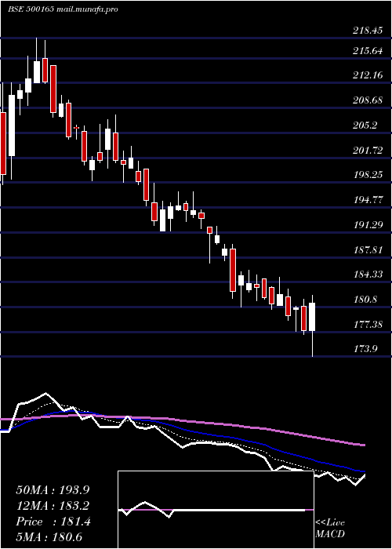The height and width of the screenshot is (549, 392).
Task: Click the BSE 500165 mail.munafa.pro title
Action: tap(63, 9)
